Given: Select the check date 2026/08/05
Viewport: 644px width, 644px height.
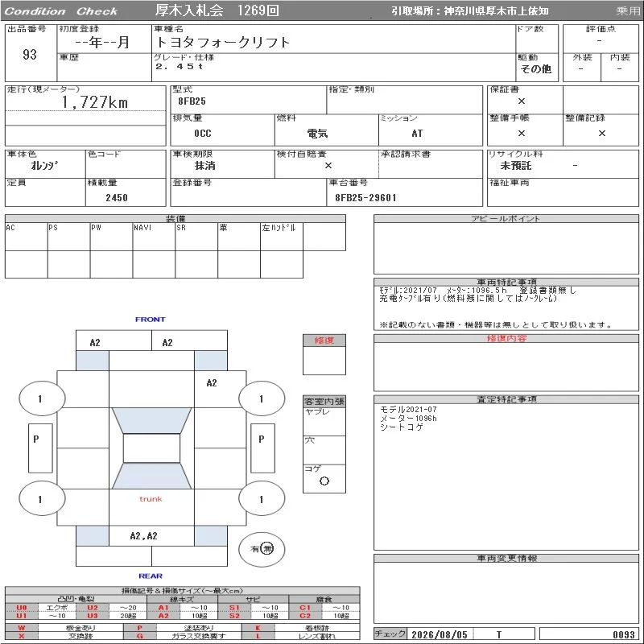Looking at the screenshot, I should (x=440, y=635).
